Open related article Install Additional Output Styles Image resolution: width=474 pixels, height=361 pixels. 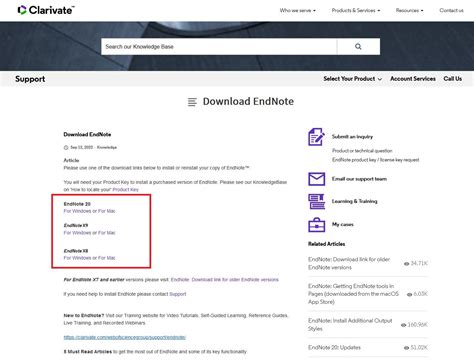click(x=350, y=325)
